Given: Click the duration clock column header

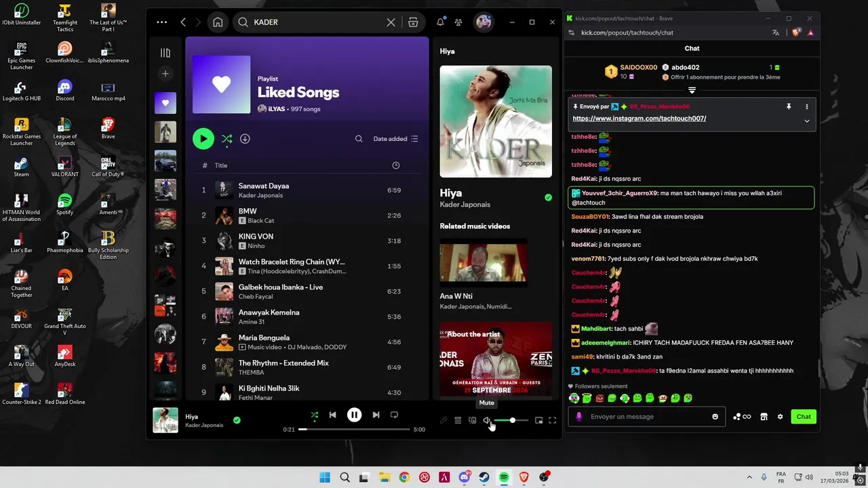Looking at the screenshot, I should (x=396, y=165).
